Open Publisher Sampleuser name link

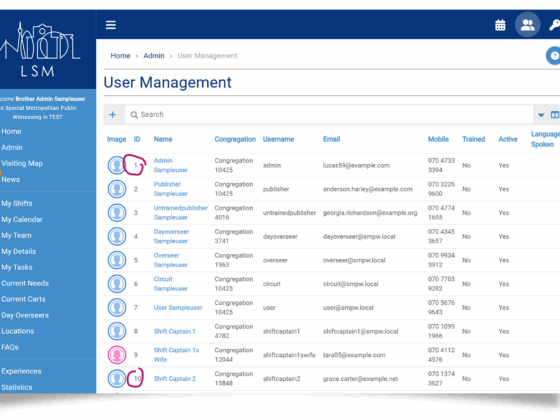coord(171,189)
